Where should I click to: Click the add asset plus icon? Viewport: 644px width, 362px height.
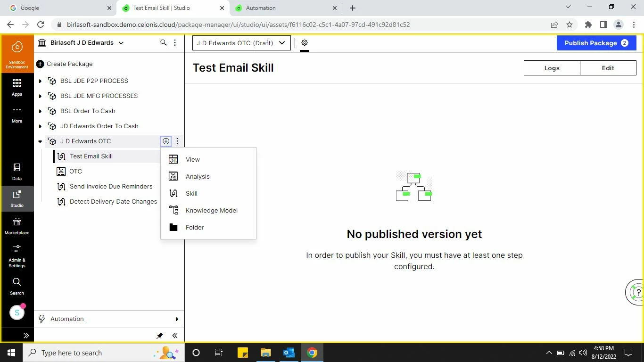click(x=166, y=141)
